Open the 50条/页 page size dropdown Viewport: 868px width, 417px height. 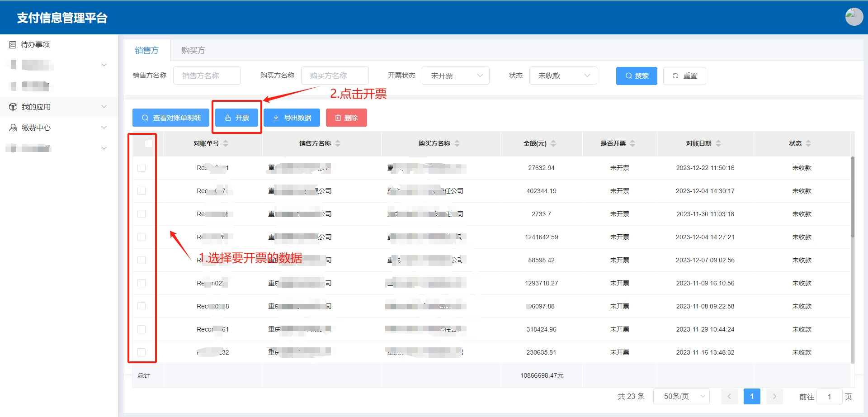(681, 397)
